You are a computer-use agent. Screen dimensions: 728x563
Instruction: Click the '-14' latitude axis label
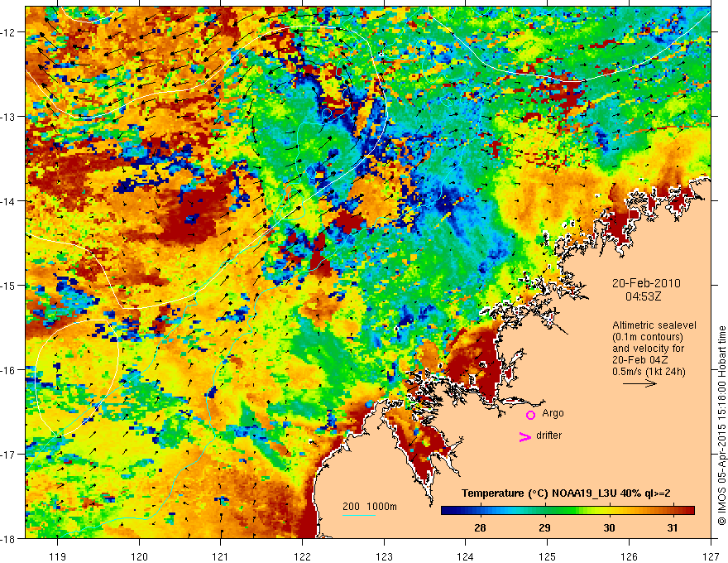click(8, 201)
